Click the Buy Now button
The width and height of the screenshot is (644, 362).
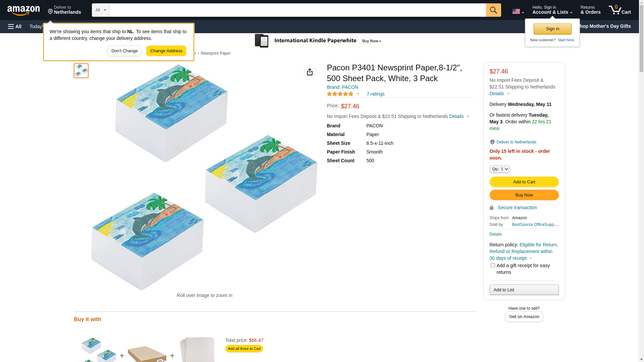coord(524,195)
